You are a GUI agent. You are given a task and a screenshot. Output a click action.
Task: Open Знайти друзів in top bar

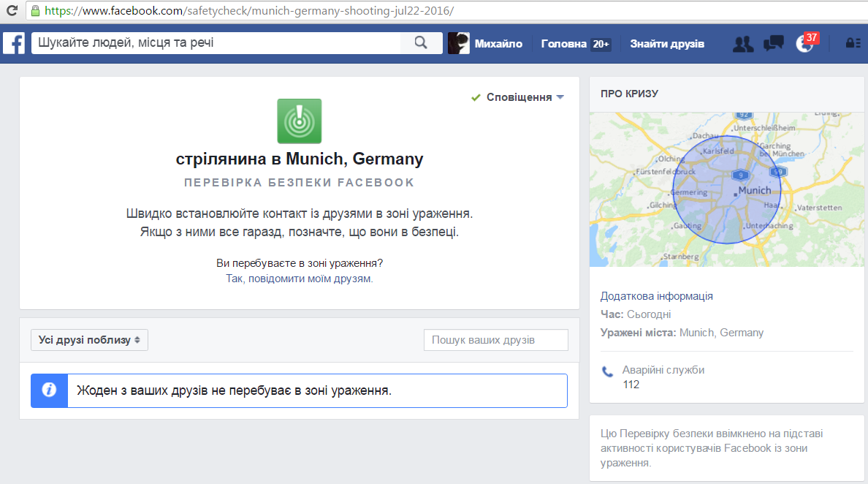tap(667, 44)
